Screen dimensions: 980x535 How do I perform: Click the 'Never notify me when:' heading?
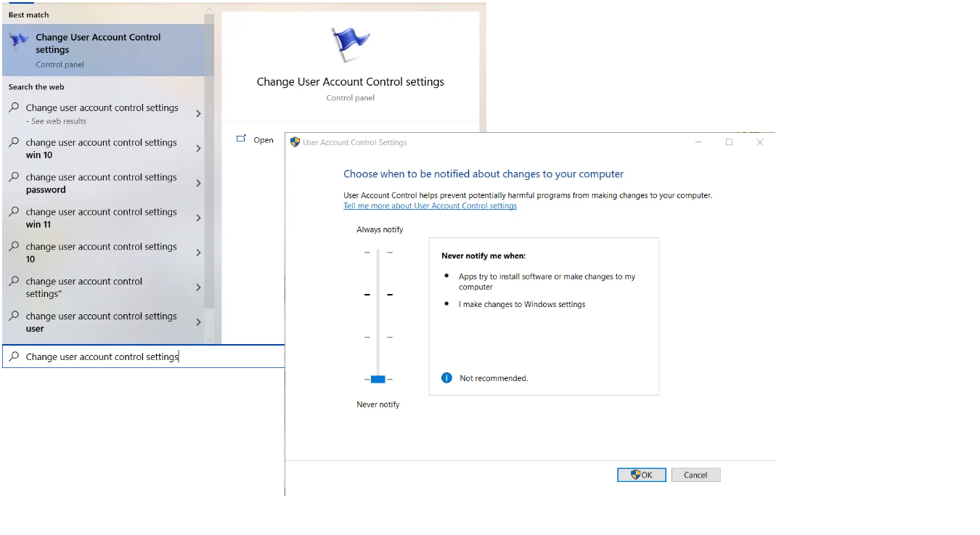click(x=483, y=256)
